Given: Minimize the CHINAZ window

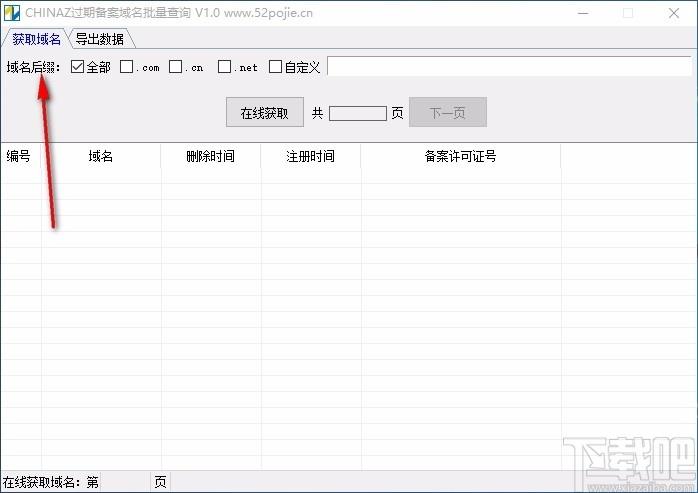Looking at the screenshot, I should 583,13.
